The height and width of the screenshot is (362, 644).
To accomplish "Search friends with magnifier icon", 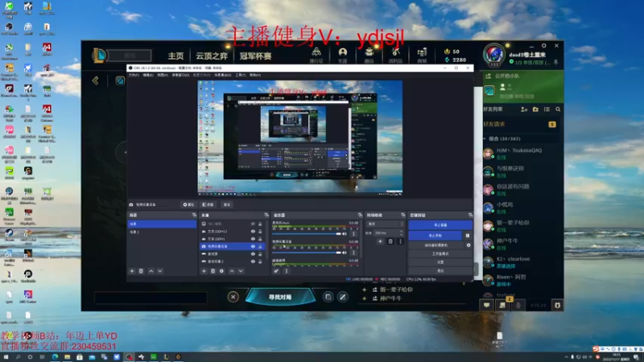I will 558,109.
